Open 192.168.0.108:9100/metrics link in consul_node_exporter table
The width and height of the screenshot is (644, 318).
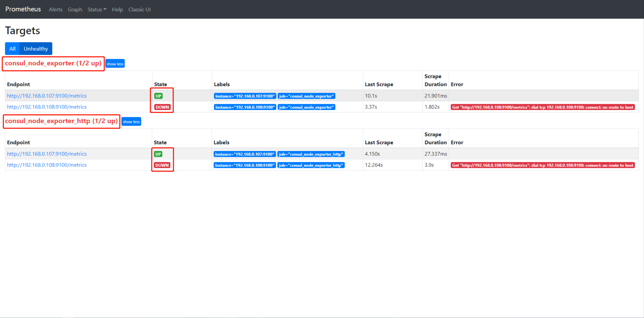[47, 107]
